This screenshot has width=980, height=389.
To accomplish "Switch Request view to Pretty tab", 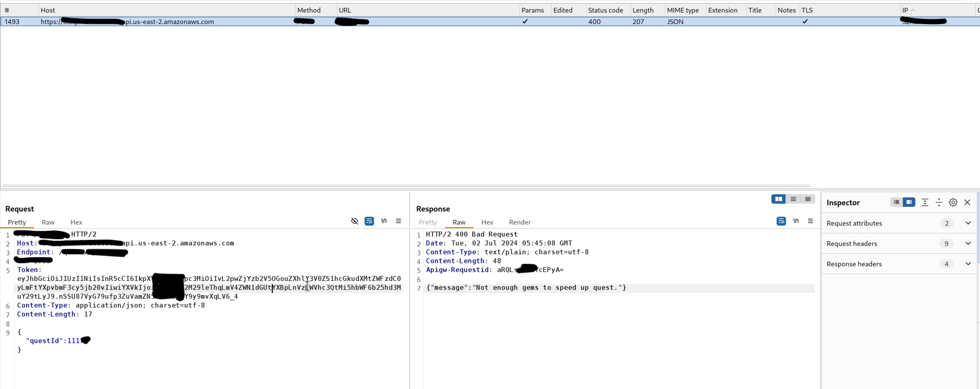I will coord(17,222).
